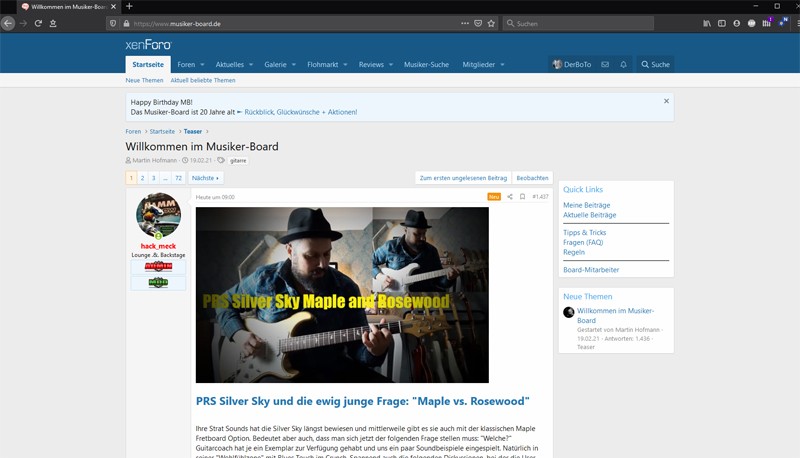Click the padlock site security icon

click(x=126, y=23)
